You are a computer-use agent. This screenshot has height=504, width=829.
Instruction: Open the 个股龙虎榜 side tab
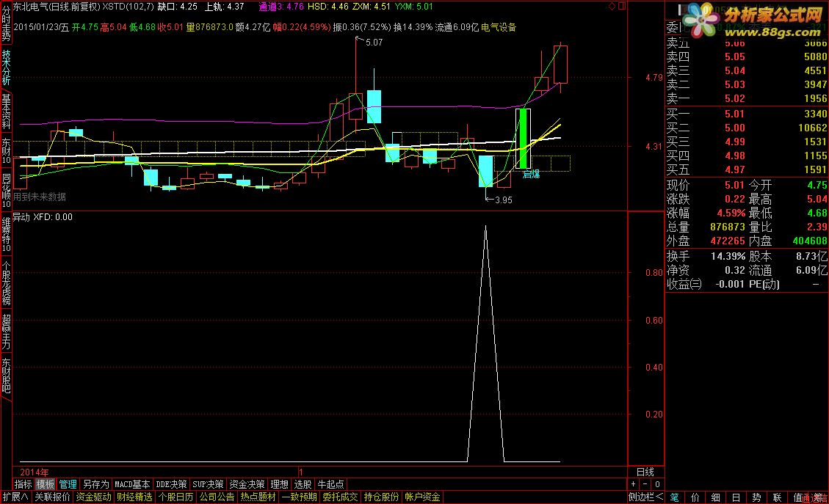point(6,283)
